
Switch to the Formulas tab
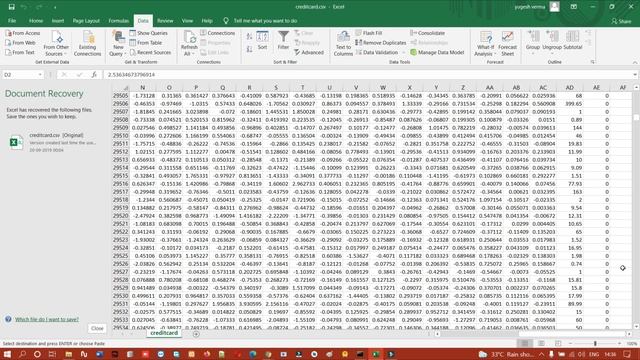[x=118, y=21]
